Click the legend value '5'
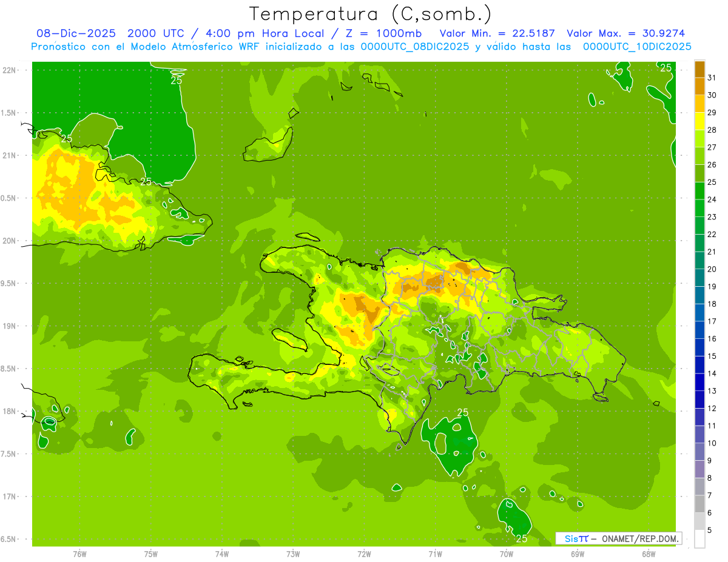Viewport: 728px width, 562px height. pos(710,530)
